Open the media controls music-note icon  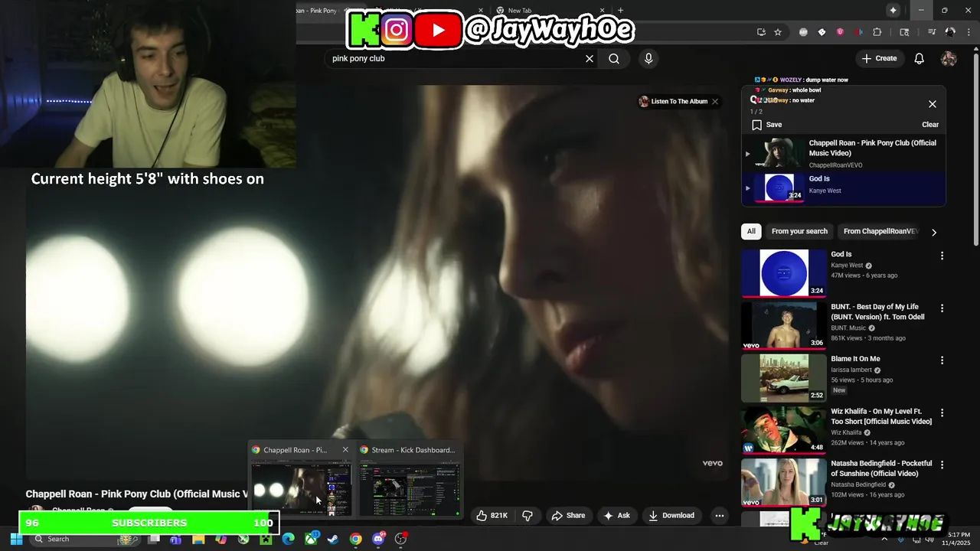(932, 32)
